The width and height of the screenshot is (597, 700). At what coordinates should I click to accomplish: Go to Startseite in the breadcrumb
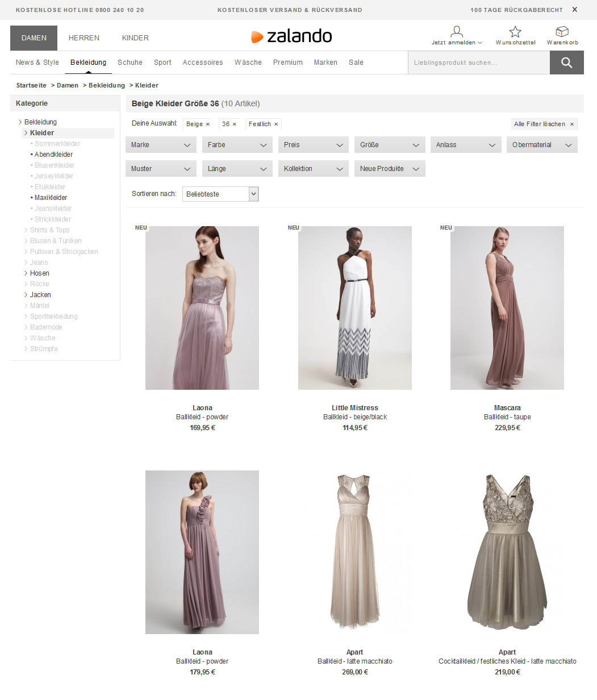(31, 85)
